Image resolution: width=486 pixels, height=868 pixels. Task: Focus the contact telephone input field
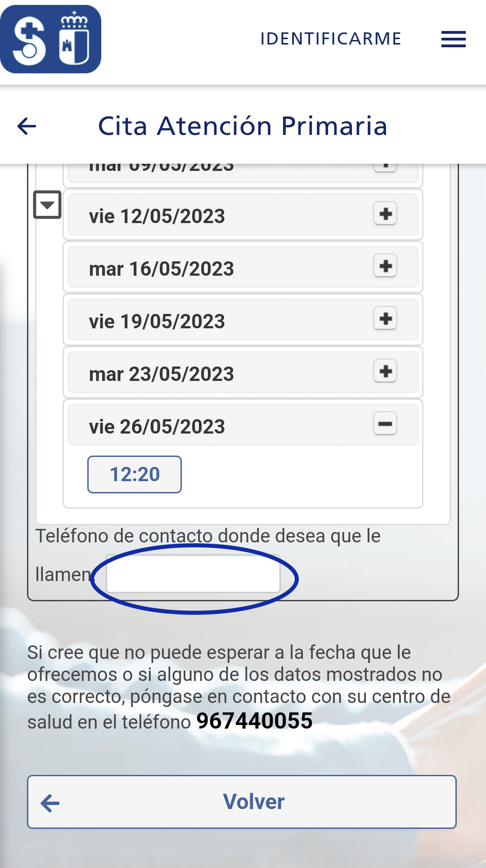pos(193,574)
